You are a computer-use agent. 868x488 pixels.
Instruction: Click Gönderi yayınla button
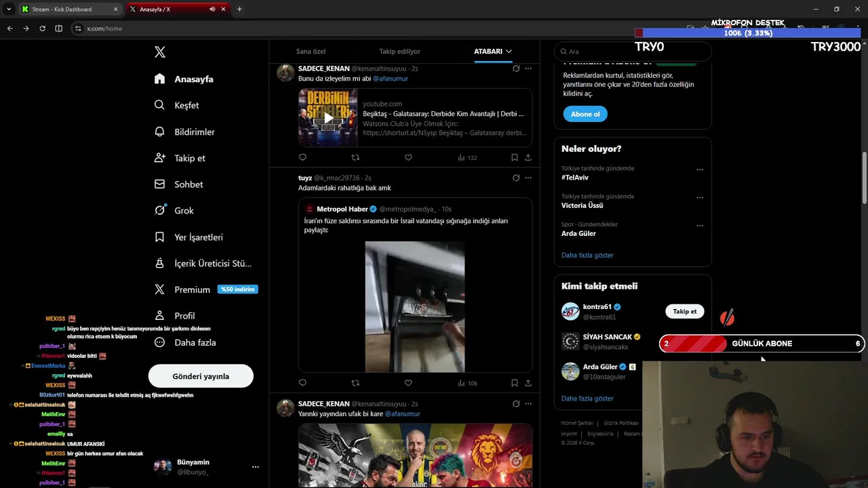[x=201, y=376]
